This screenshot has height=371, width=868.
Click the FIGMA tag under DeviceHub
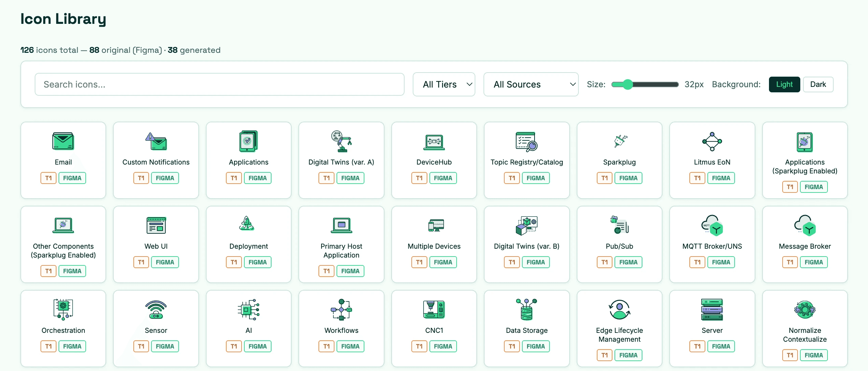(x=443, y=178)
